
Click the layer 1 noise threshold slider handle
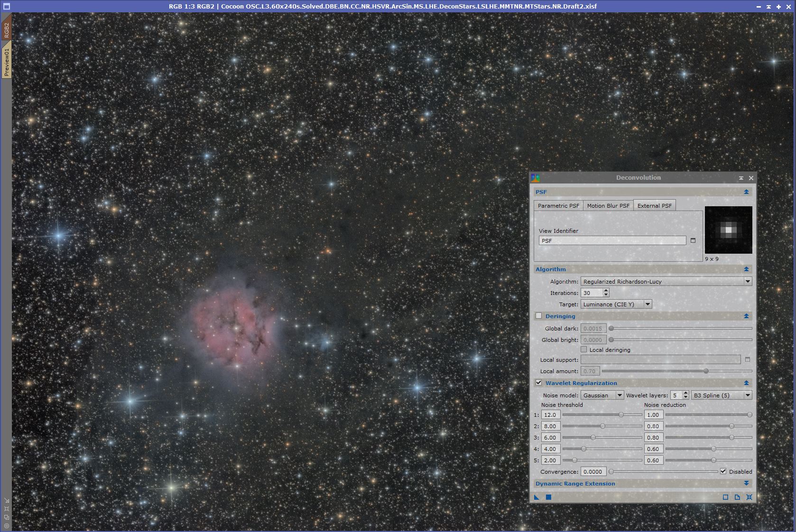[x=621, y=414]
